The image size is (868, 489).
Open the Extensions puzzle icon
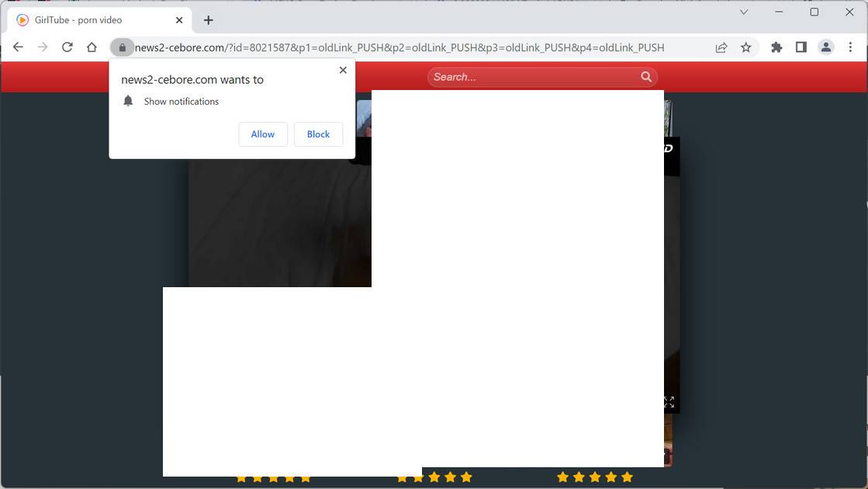click(776, 47)
